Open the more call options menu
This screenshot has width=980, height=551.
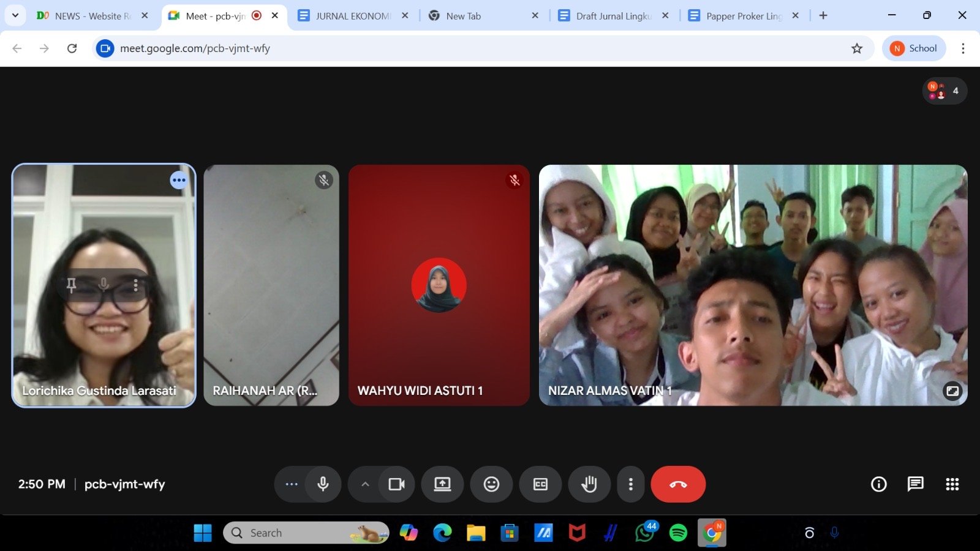[631, 484]
